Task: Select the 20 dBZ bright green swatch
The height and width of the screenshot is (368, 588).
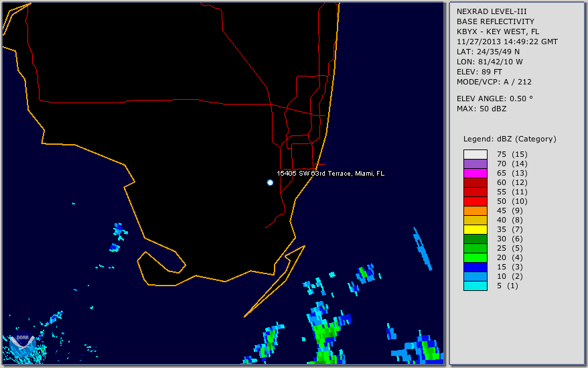Action: coord(475,257)
